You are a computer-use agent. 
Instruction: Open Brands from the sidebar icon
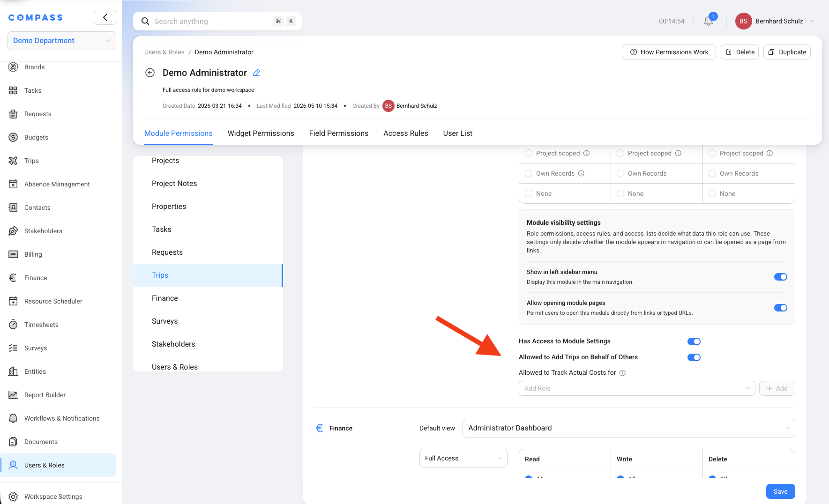pos(13,67)
